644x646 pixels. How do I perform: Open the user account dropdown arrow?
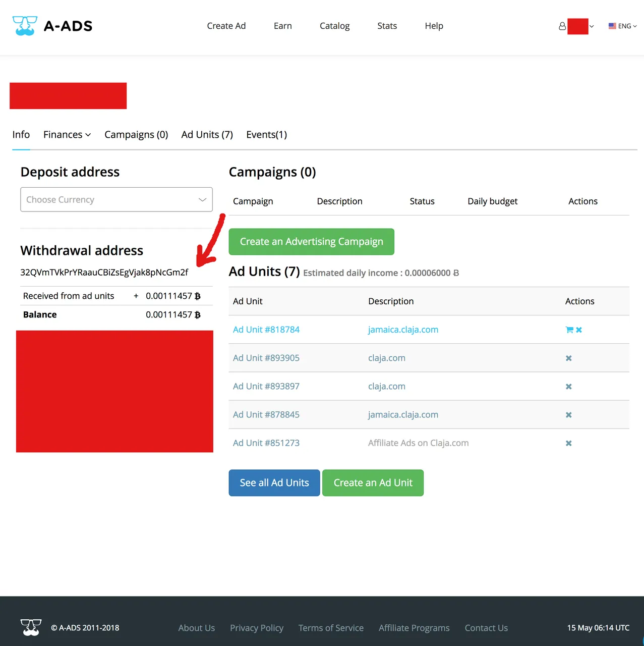[x=592, y=26]
